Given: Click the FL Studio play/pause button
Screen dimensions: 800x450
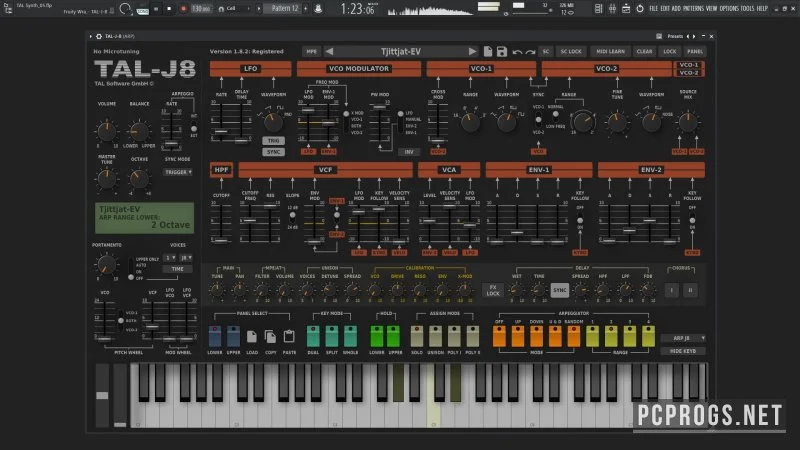Looking at the screenshot, I should 156,9.
